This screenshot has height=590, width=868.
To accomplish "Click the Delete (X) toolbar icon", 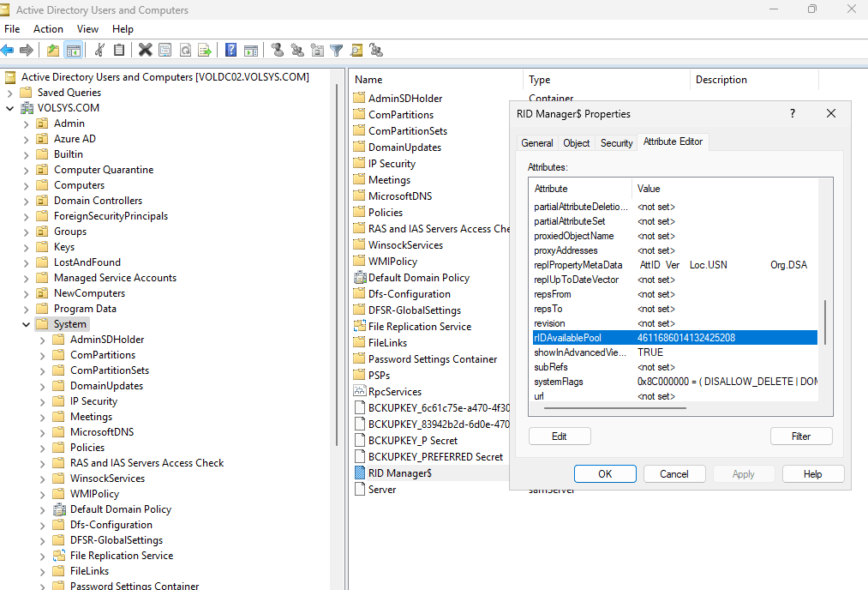I will [146, 51].
